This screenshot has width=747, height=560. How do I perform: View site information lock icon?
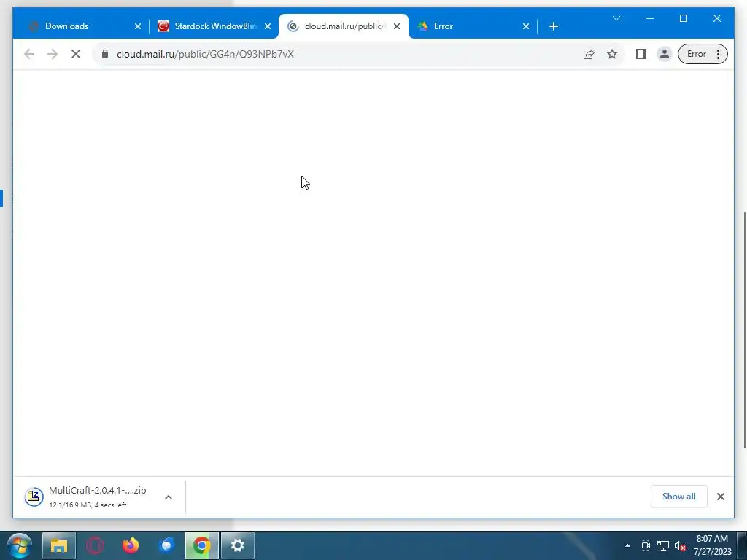click(x=105, y=54)
